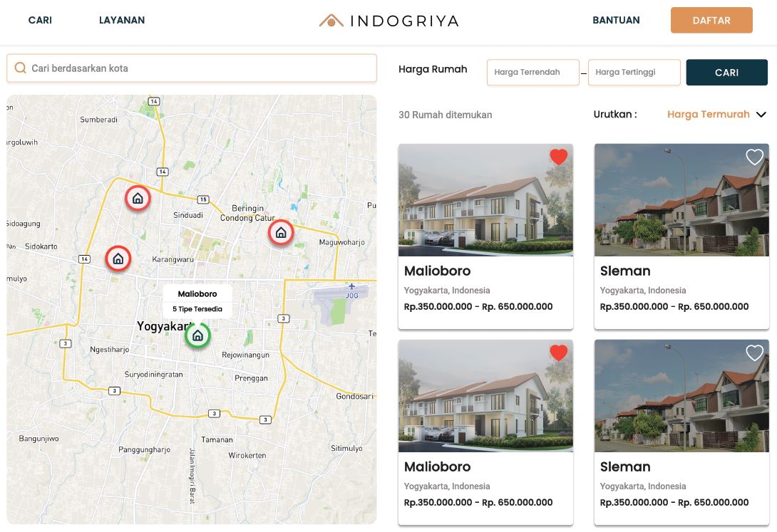Open the LAYANAN menu item
This screenshot has width=777, height=532.
click(x=122, y=21)
